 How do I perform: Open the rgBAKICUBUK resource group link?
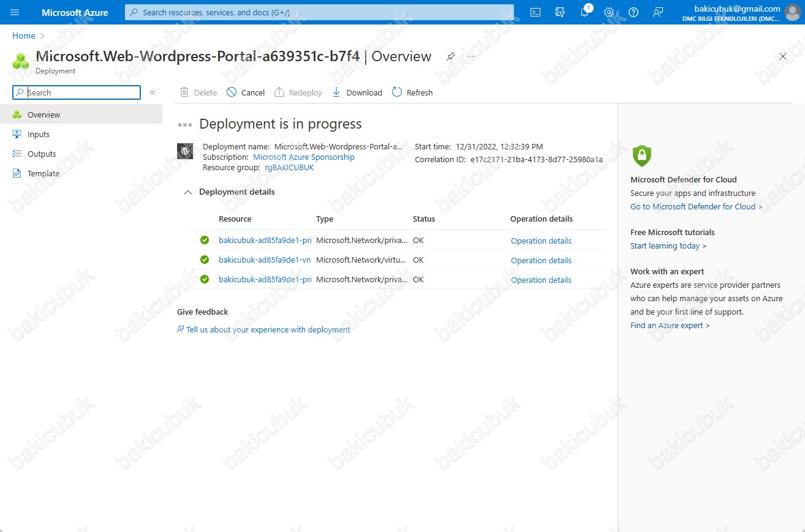(x=289, y=167)
